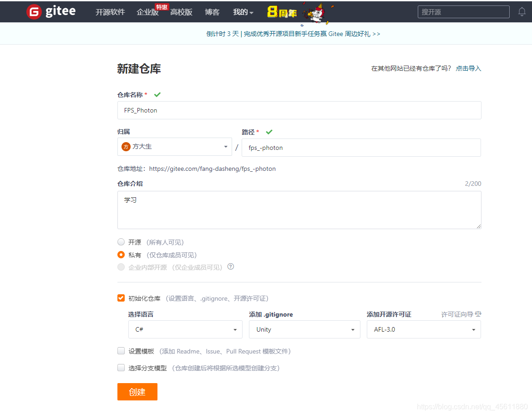Click the 搜开源 search box
Viewport: 532px width, 415px height.
click(463, 12)
